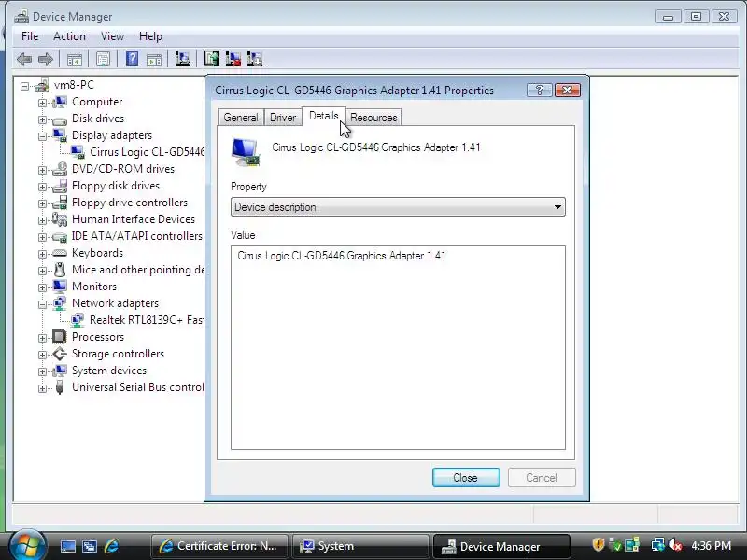Viewport: 747px width, 560px height.
Task: Switch to System taskbar window
Action: 359,546
